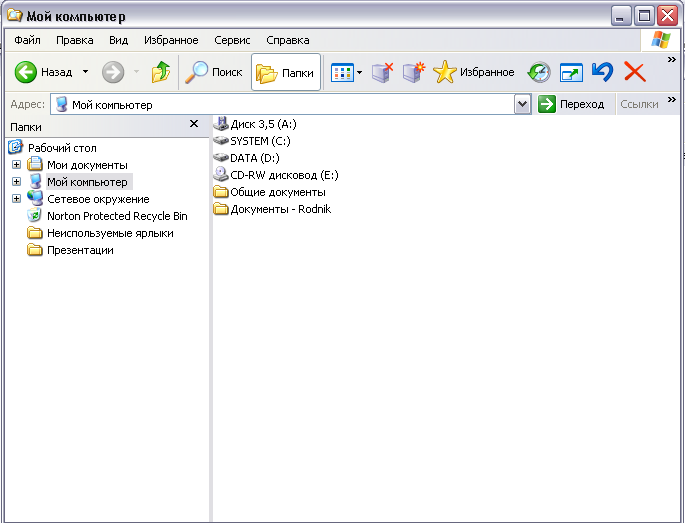The image size is (685, 523).
Task: Expand the Links (Ссылки) overflow chevron
Action: pyautogui.click(x=671, y=100)
